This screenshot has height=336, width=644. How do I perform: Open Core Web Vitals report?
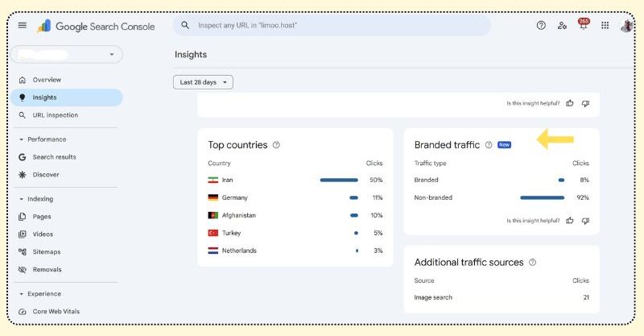67,312
